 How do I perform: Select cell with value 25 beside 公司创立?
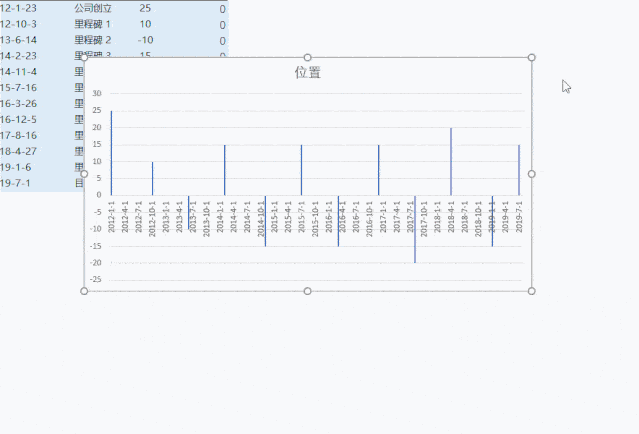click(x=145, y=8)
